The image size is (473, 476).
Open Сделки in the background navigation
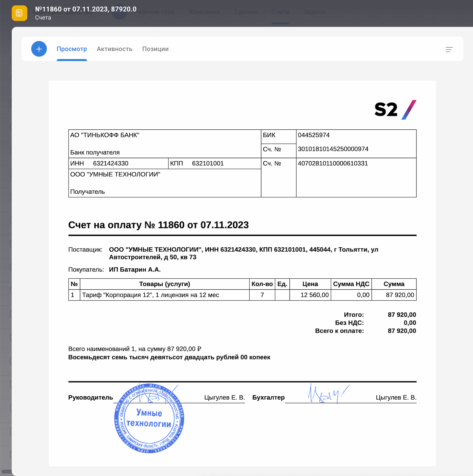(245, 12)
